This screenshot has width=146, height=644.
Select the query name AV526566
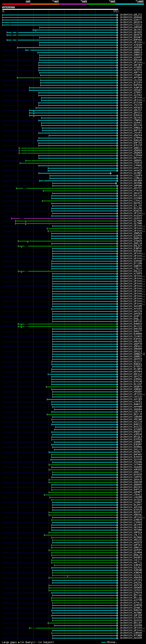[8, 7]
